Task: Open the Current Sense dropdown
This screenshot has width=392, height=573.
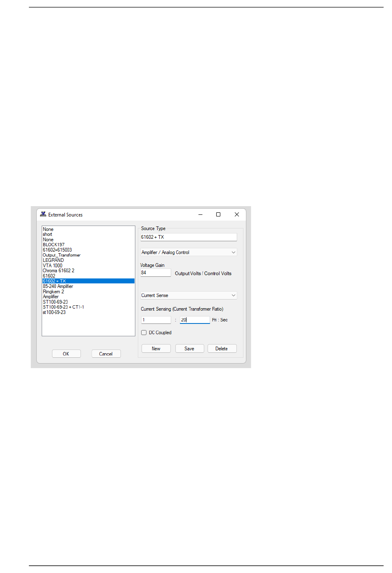Action: (189, 295)
